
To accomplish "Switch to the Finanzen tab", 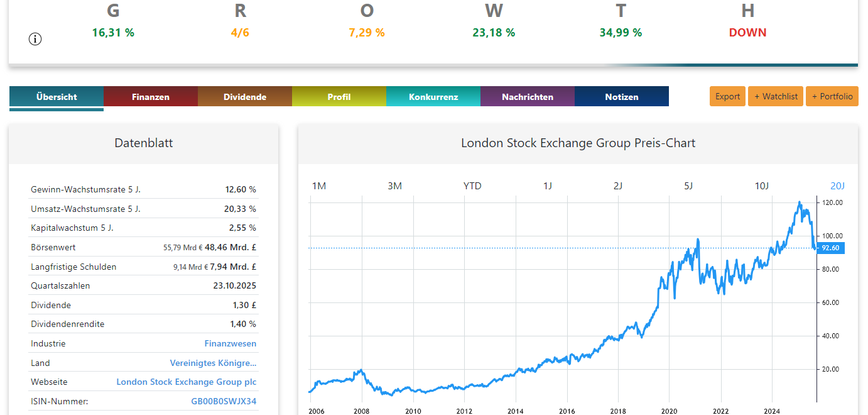I will click(151, 97).
